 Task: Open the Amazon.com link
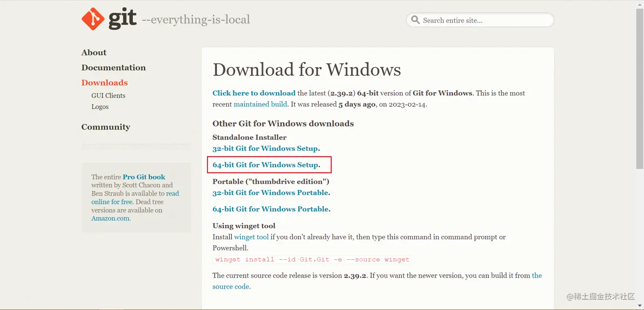click(x=111, y=218)
